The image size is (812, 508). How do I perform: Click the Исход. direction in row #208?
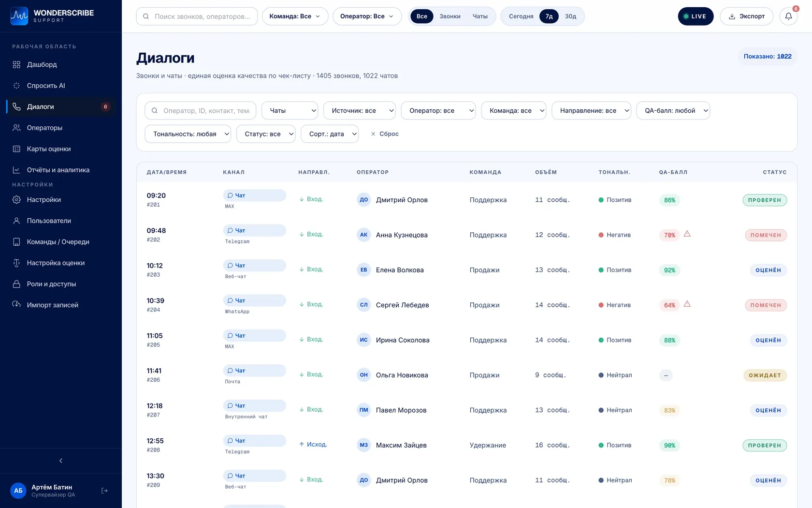point(313,445)
